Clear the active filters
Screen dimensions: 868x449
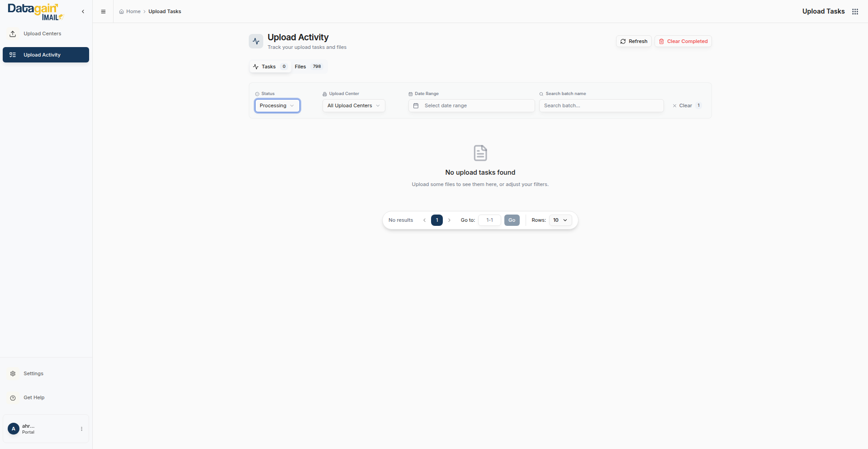coord(685,105)
